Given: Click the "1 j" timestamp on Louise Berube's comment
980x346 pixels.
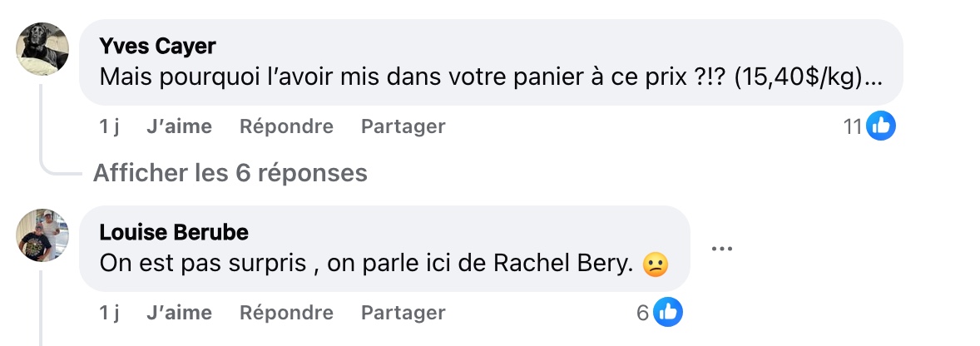Looking at the screenshot, I should coord(109,313).
